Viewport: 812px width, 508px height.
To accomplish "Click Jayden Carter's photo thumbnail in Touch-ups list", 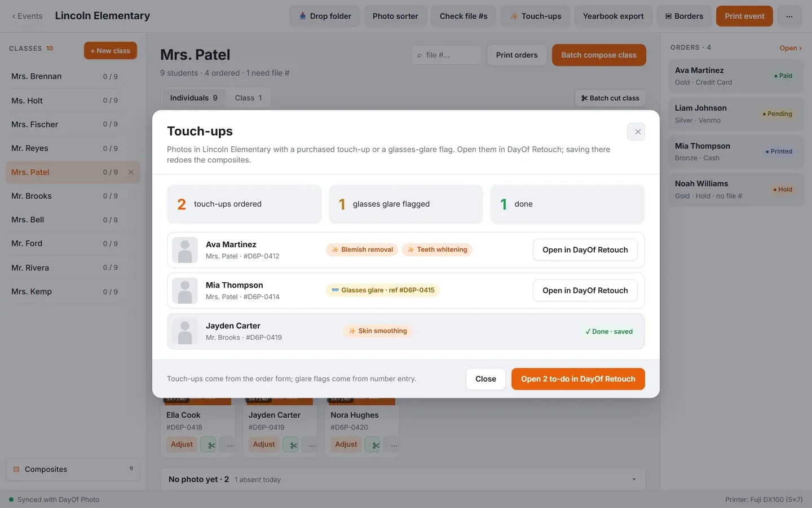I will coord(185,331).
